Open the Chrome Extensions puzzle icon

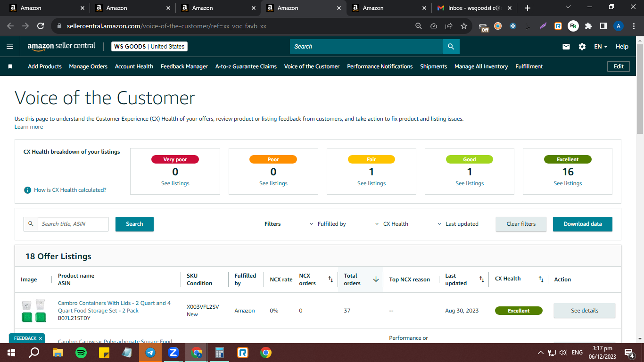(588, 26)
